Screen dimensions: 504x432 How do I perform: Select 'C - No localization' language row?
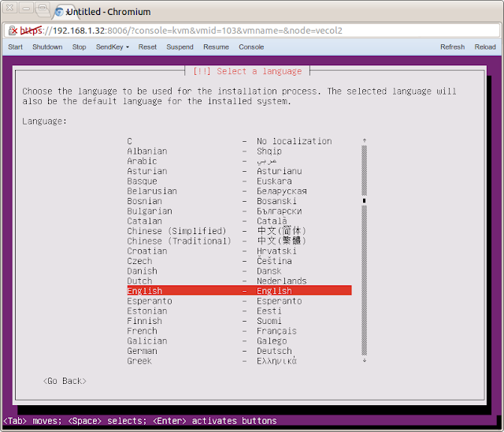(239, 141)
